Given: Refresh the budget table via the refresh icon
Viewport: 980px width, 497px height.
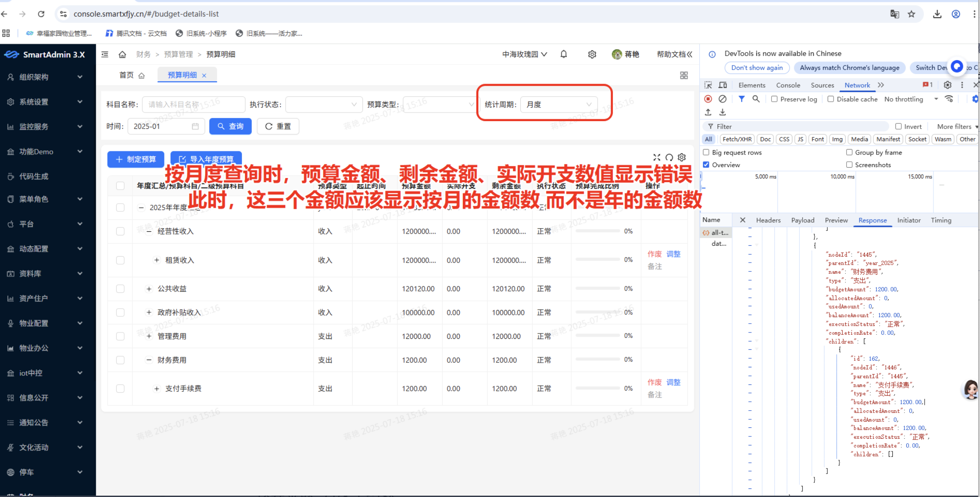Looking at the screenshot, I should pos(669,157).
